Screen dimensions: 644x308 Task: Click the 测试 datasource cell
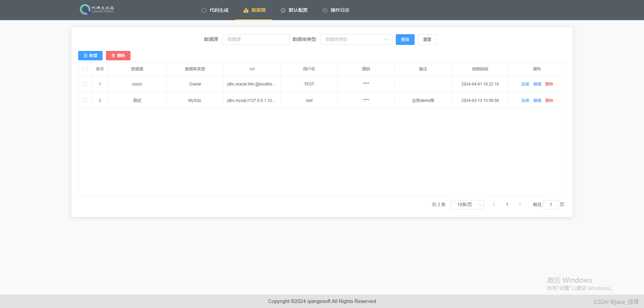pos(137,101)
